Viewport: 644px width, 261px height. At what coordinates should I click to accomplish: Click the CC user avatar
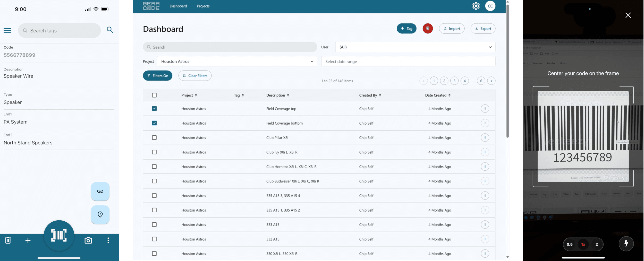point(490,6)
